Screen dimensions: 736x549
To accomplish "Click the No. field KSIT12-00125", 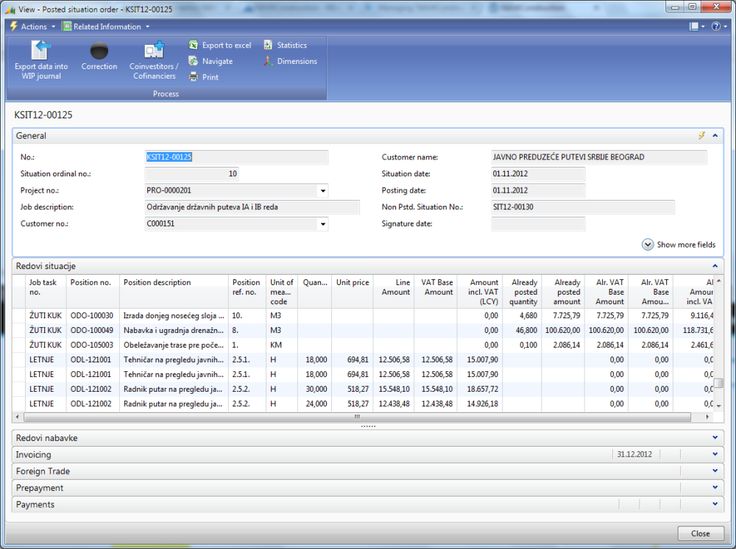I will 237,157.
